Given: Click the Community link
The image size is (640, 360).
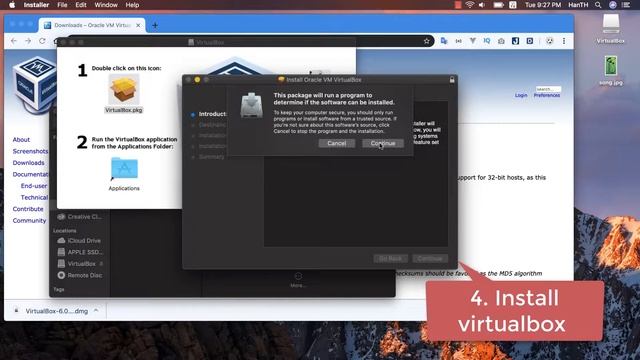Looking at the screenshot, I should [29, 220].
